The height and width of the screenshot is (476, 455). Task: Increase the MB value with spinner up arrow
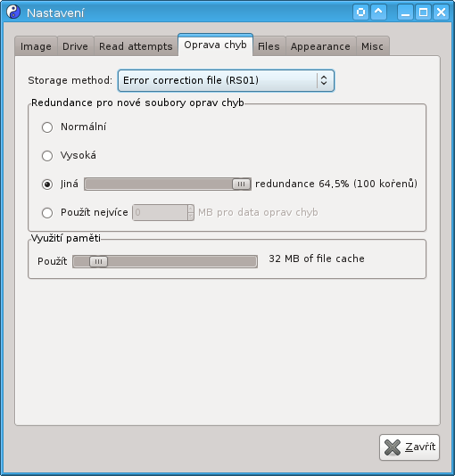click(x=191, y=209)
